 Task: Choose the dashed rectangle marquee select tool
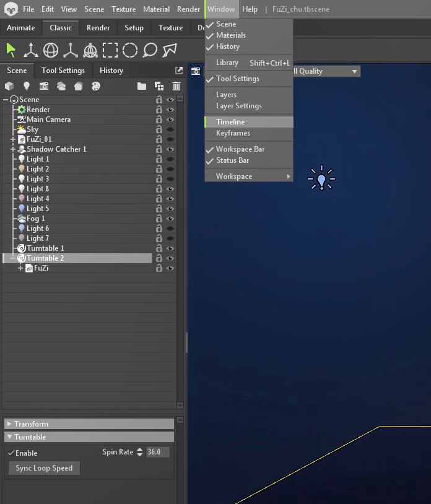click(110, 50)
